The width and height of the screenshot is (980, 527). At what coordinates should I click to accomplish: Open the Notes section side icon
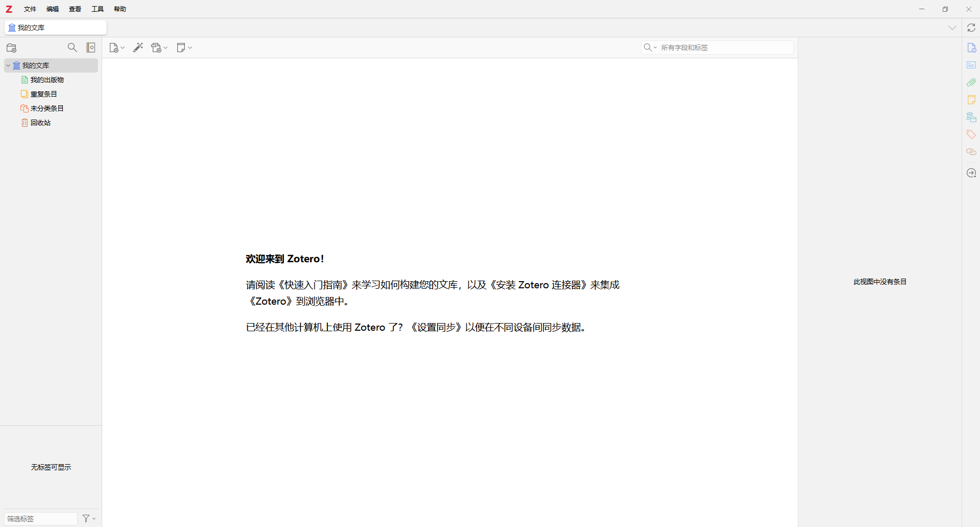point(971,100)
